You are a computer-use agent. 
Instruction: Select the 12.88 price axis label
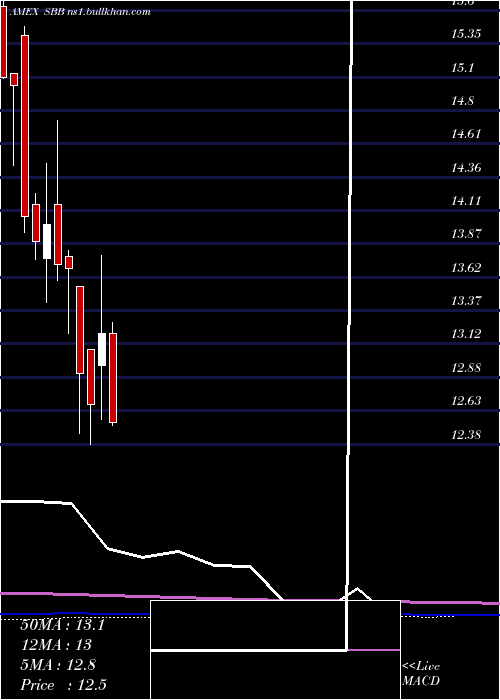click(466, 368)
